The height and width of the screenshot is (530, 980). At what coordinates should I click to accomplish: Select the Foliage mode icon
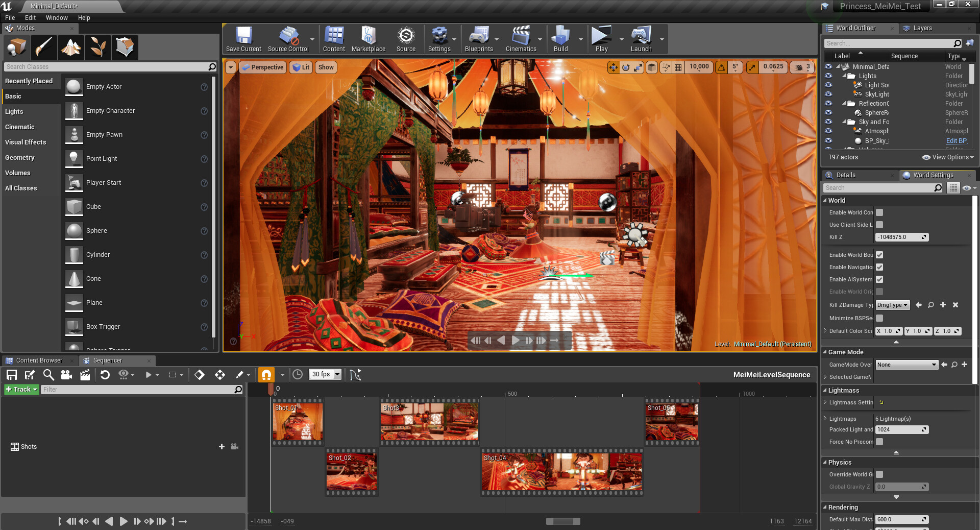pos(98,47)
